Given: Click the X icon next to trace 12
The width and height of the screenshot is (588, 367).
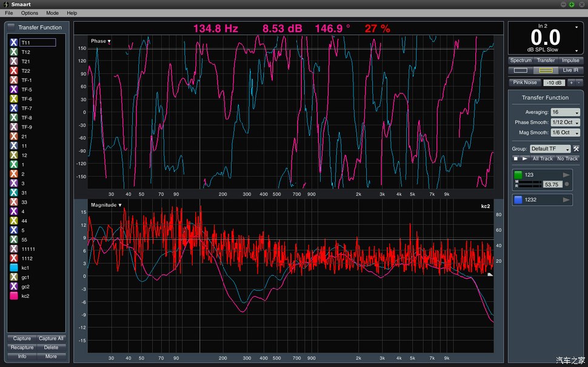Looking at the screenshot, I should point(14,154).
